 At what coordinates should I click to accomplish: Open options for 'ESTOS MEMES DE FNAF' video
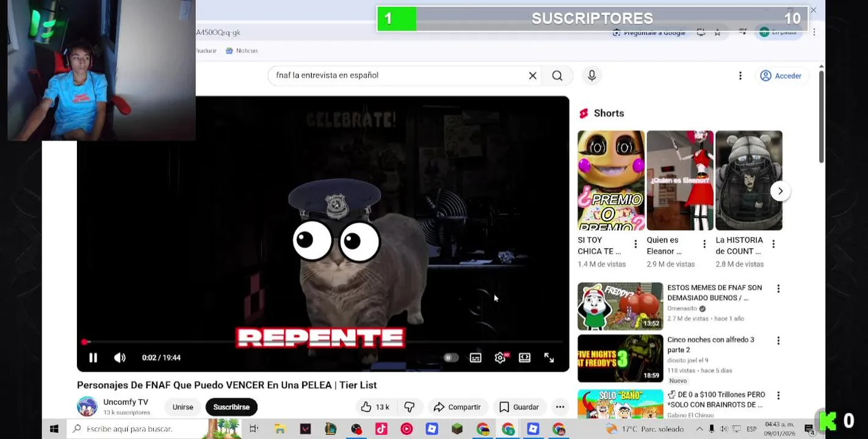(x=778, y=288)
